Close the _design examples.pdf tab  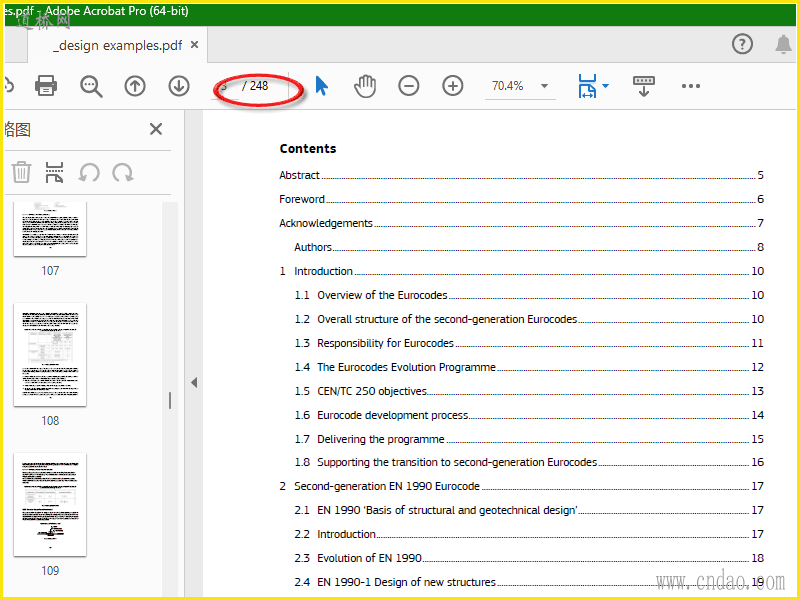[194, 45]
